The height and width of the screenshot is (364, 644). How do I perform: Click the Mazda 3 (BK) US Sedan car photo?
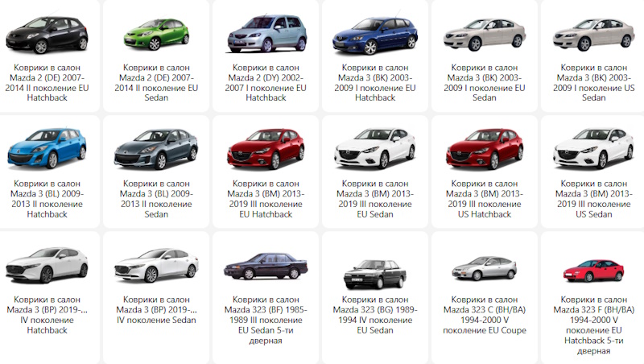click(x=594, y=35)
